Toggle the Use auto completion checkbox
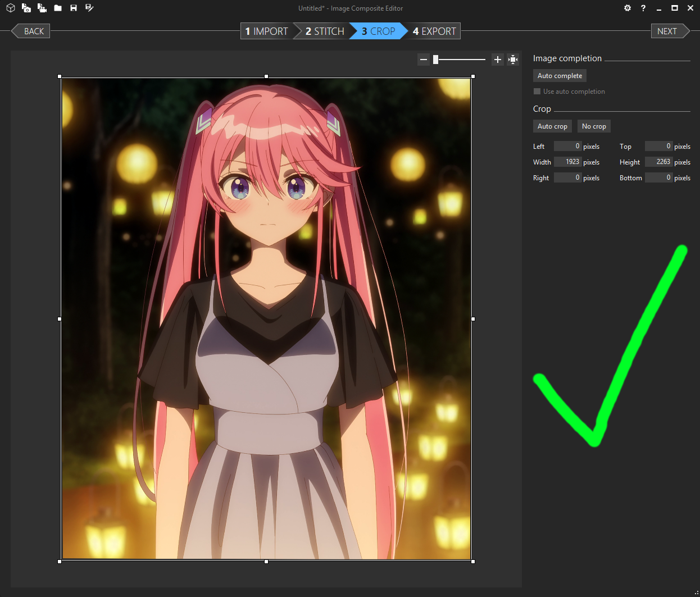Screen dimensions: 700x597 [x=537, y=91]
